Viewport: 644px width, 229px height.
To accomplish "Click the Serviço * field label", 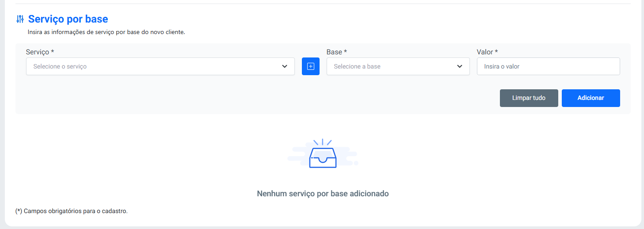I will [40, 52].
